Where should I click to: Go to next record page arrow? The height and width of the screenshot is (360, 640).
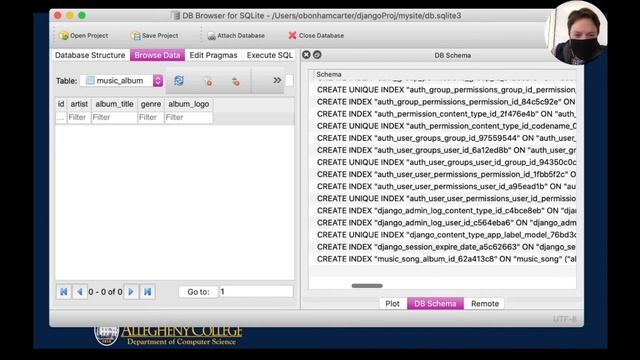[131, 292]
